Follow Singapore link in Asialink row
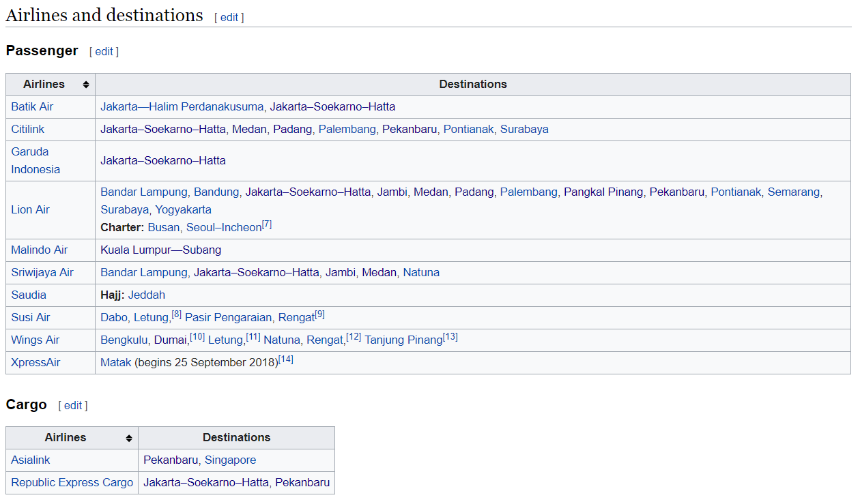The height and width of the screenshot is (504, 860). coord(231,460)
